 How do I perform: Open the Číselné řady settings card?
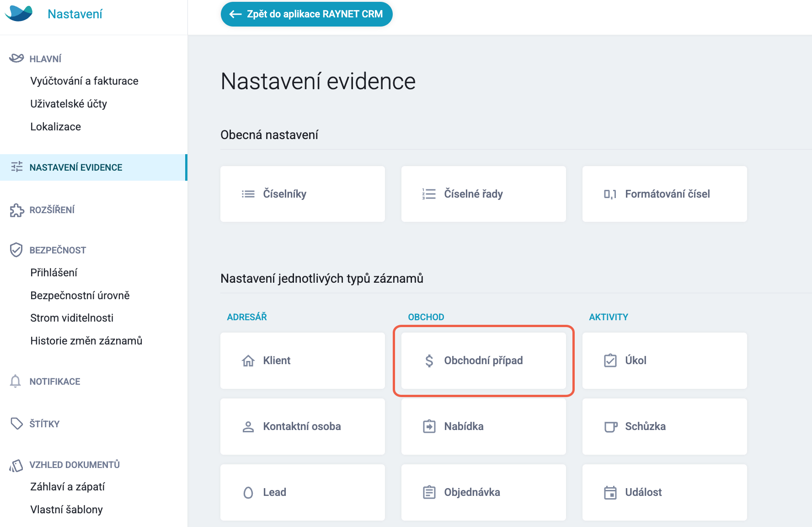484,194
